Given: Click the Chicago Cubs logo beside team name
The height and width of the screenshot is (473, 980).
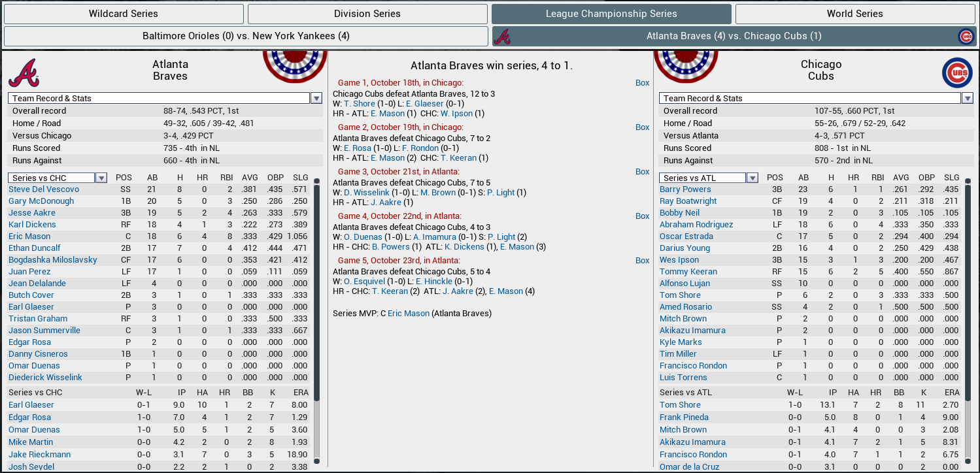Looking at the screenshot, I should (x=957, y=73).
